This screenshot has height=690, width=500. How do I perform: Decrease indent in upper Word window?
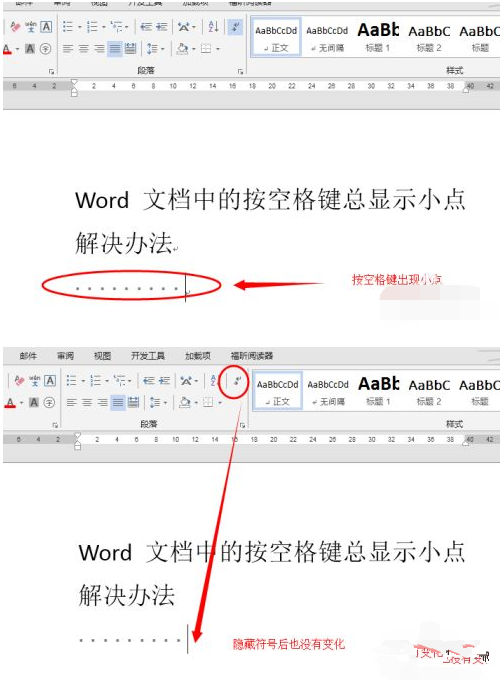146,27
